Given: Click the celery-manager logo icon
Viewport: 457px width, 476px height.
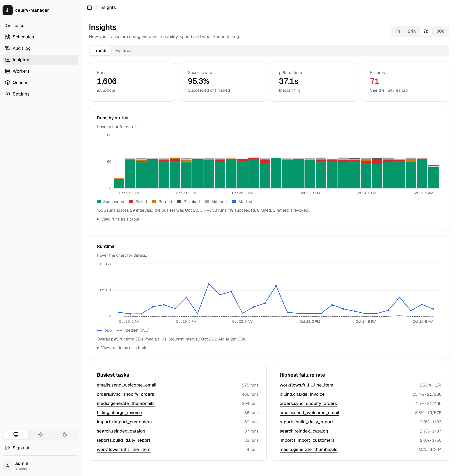Looking at the screenshot, I should click(7, 10).
